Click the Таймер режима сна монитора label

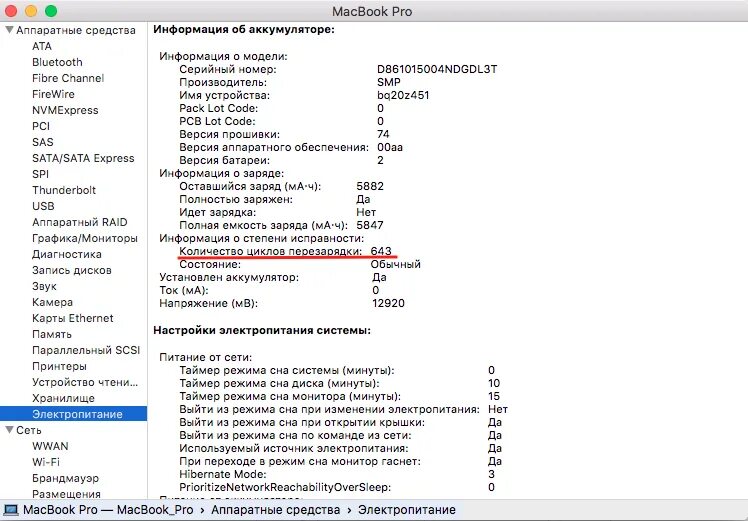pyautogui.click(x=290, y=396)
